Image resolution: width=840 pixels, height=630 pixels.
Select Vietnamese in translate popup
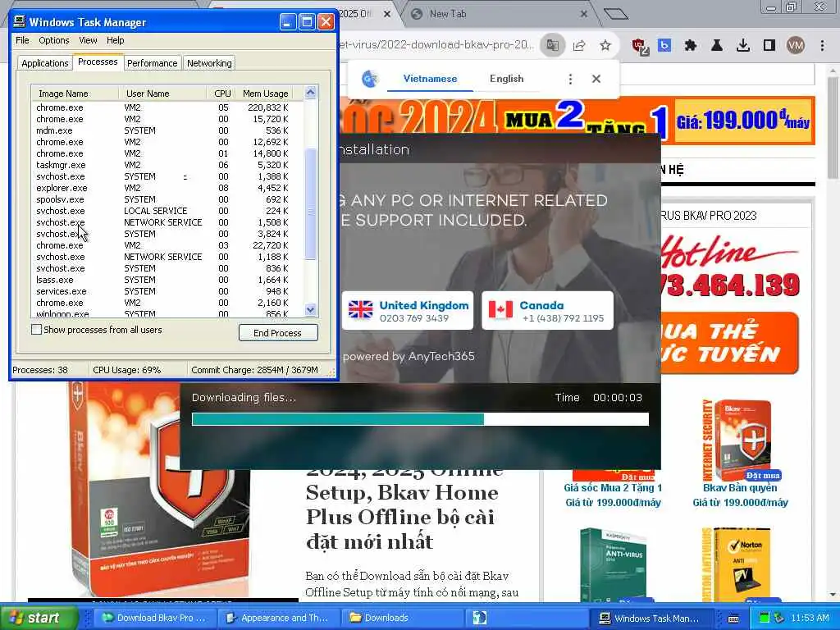[x=430, y=79]
